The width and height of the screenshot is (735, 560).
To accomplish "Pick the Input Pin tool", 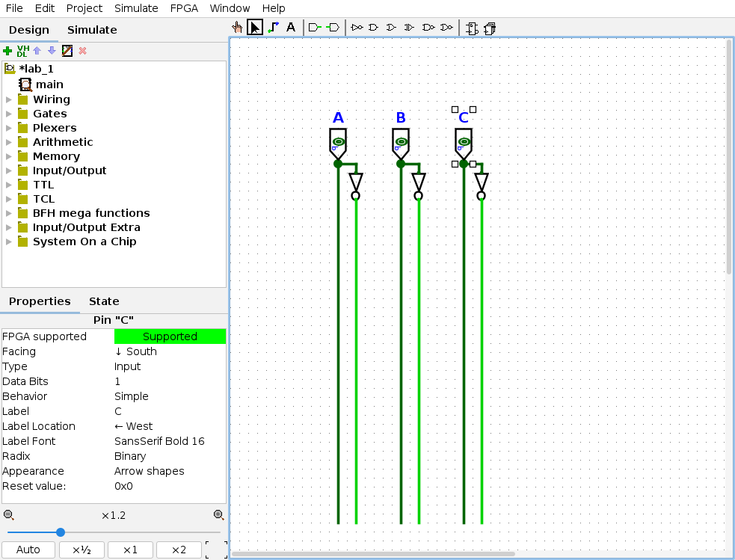I will pos(315,28).
